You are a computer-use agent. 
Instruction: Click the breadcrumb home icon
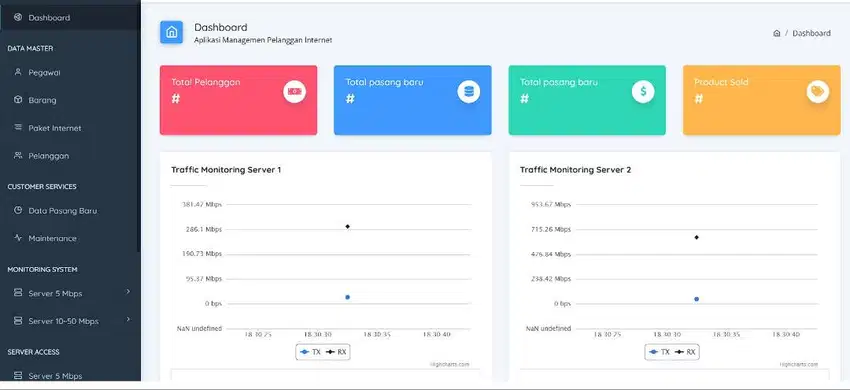tap(776, 33)
